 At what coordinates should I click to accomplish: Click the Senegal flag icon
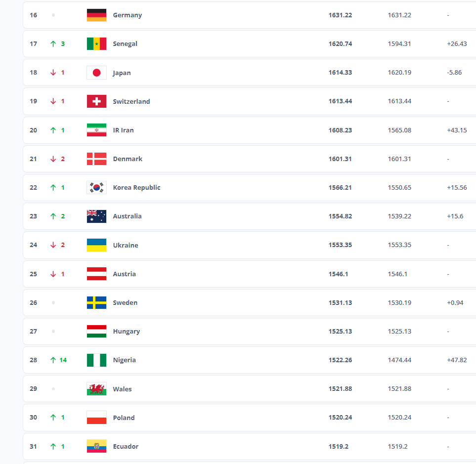(96, 44)
